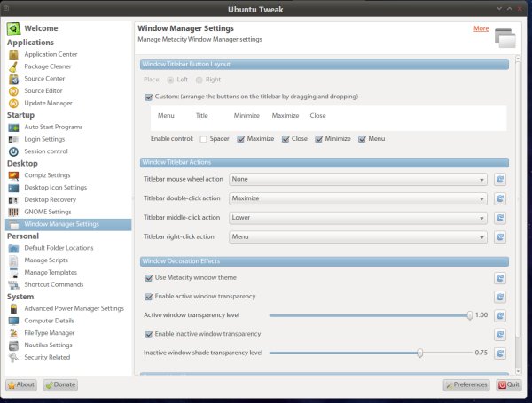Click the GNOME Settings icon in sidebar
Screen dimensions: 532x403
click(13, 212)
